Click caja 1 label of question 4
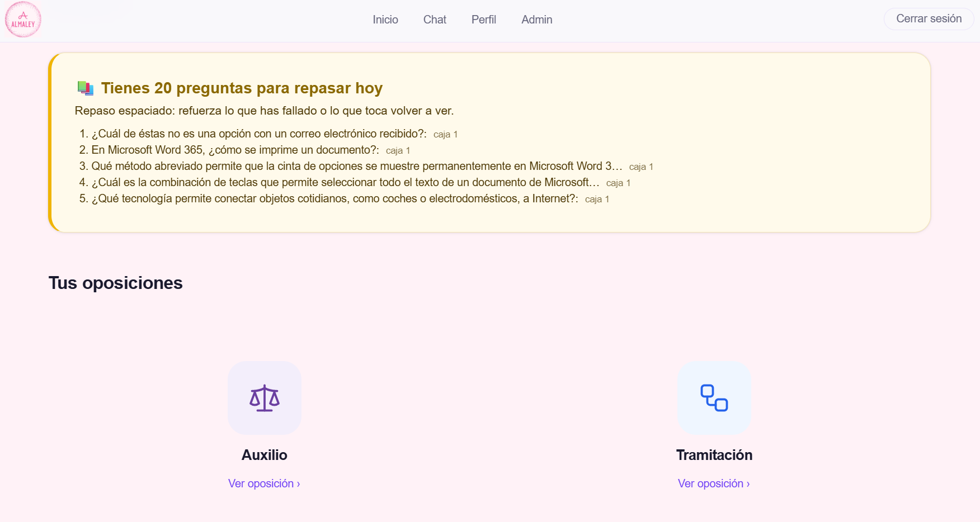 point(618,183)
